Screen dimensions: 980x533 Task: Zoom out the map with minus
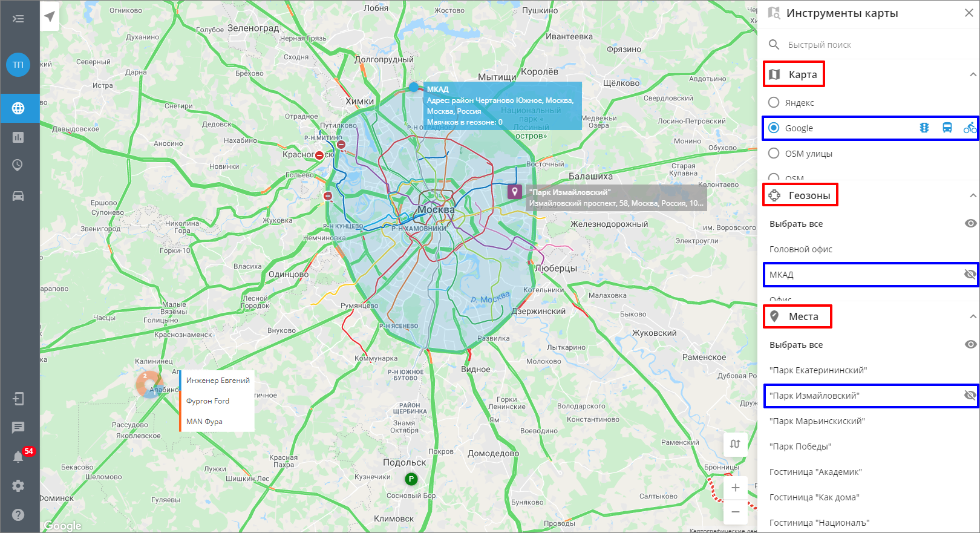click(x=736, y=512)
